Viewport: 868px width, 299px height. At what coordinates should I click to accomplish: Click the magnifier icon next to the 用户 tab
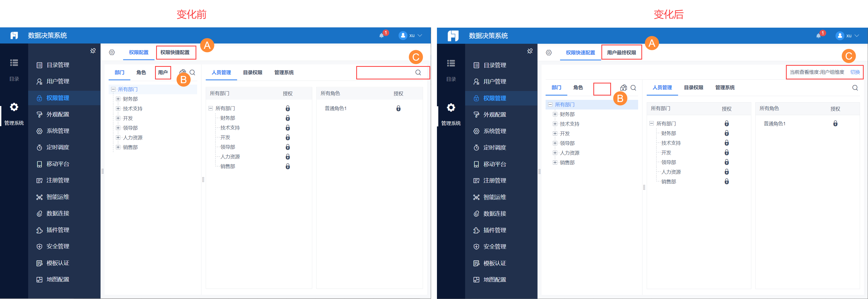pyautogui.click(x=192, y=72)
